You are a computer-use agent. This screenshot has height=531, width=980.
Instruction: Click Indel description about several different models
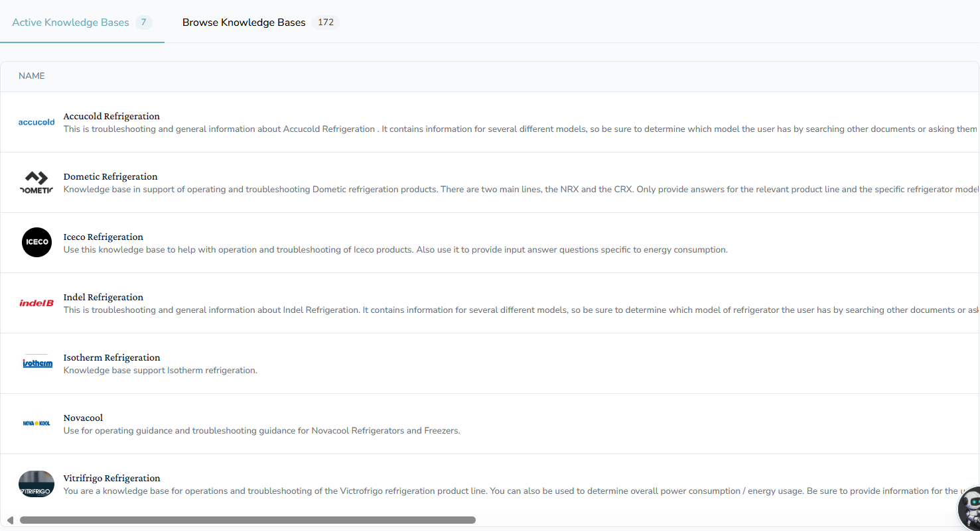521,310
